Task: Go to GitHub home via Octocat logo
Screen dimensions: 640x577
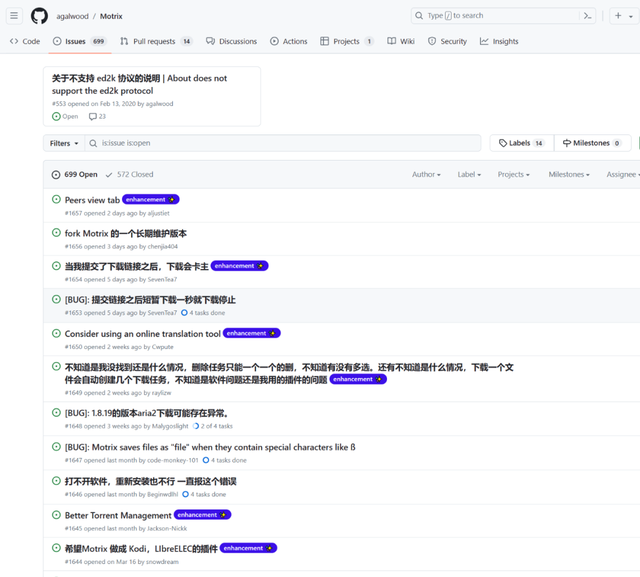Action: coord(39,16)
